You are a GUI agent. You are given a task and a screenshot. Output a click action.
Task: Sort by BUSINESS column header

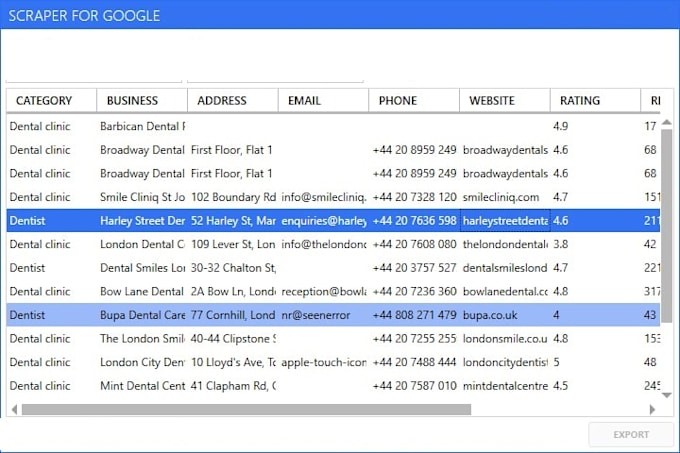pyautogui.click(x=142, y=101)
